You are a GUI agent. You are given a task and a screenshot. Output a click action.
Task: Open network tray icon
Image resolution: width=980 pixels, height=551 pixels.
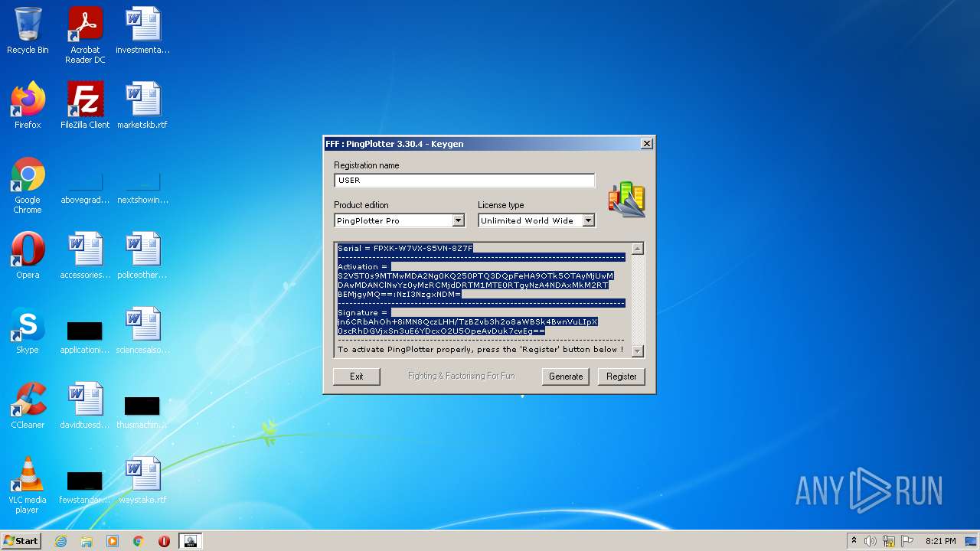coord(889,541)
